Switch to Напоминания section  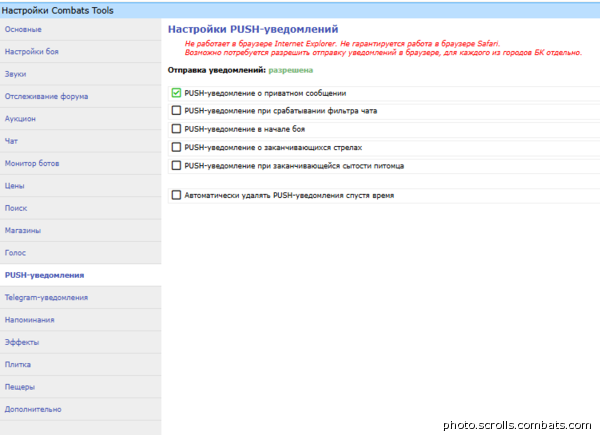(30, 320)
